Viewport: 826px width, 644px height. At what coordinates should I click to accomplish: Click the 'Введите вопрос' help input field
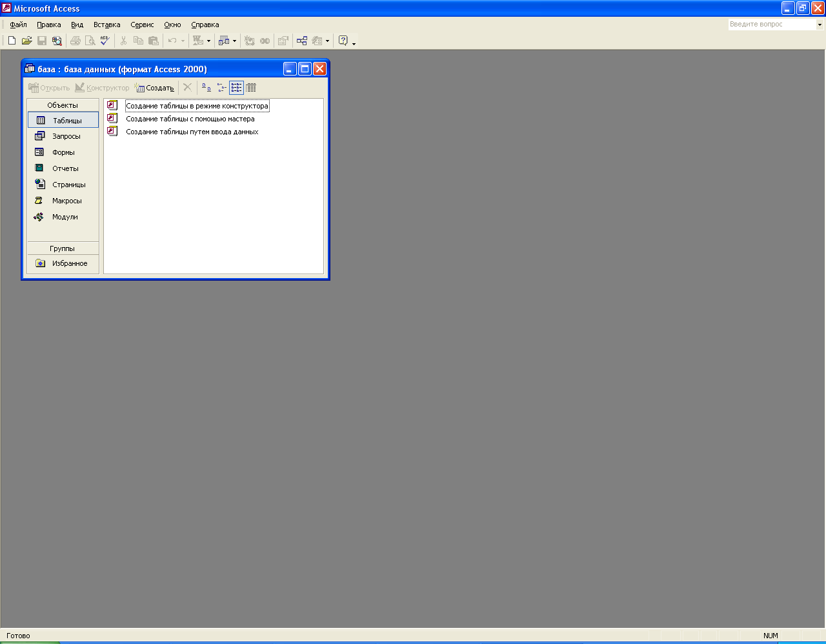coord(772,25)
